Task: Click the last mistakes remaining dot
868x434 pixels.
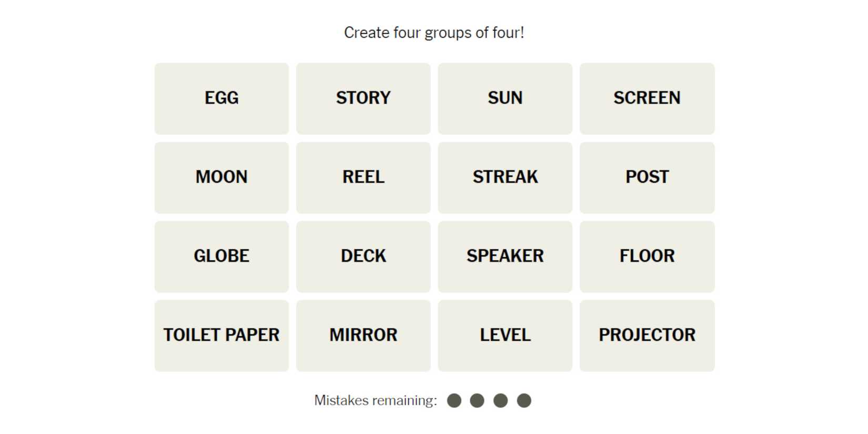Action: point(524,401)
